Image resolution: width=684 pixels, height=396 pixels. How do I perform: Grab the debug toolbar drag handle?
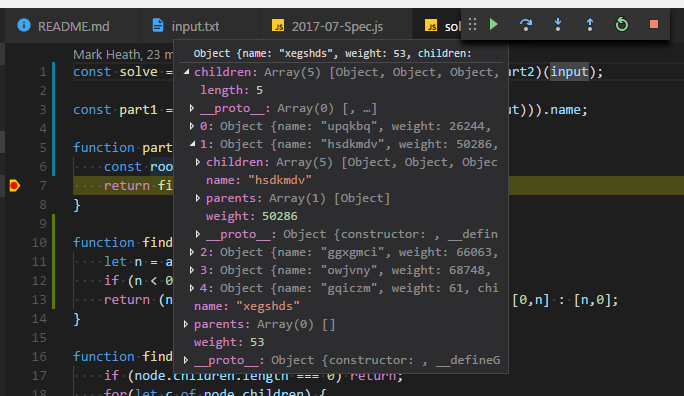point(472,24)
